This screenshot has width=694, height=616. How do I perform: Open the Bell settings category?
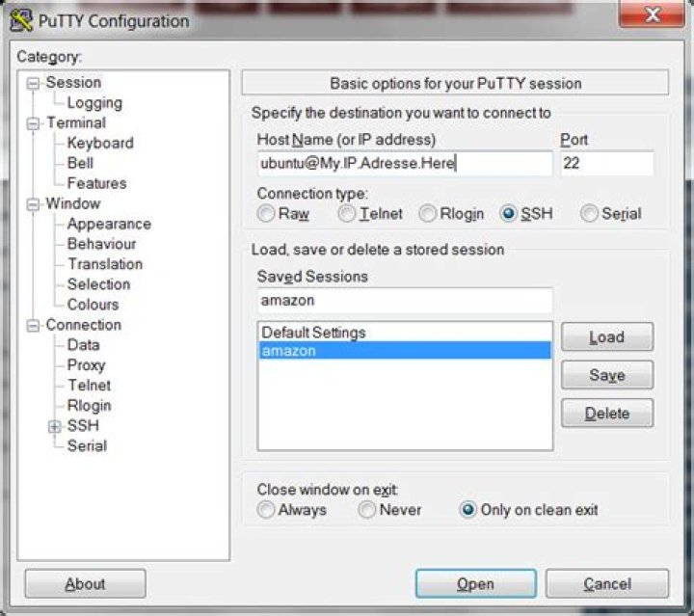coord(80,163)
